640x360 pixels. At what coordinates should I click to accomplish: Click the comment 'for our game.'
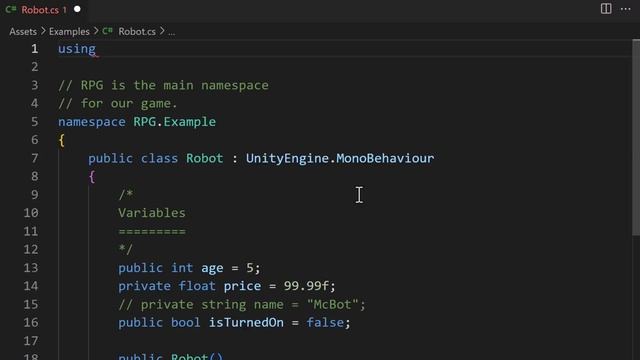(x=129, y=104)
